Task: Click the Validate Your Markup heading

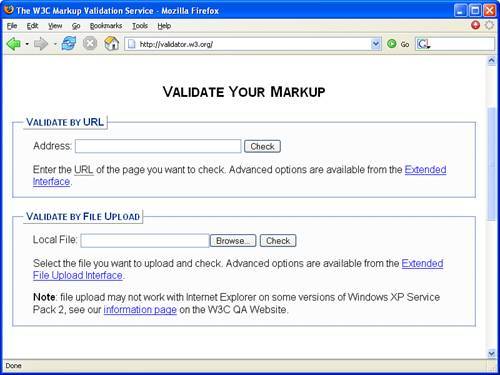Action: 244,92
